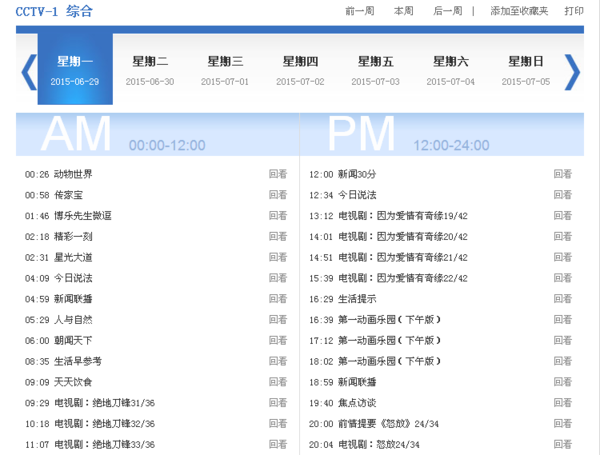Image resolution: width=600 pixels, height=455 pixels.
Task: Click program title 天天饮食
Action: [73, 382]
